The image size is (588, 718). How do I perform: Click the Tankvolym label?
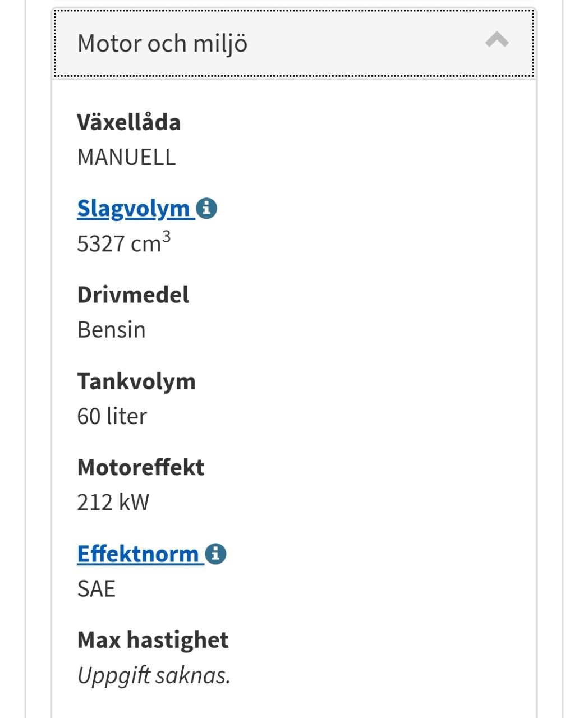coord(136,381)
